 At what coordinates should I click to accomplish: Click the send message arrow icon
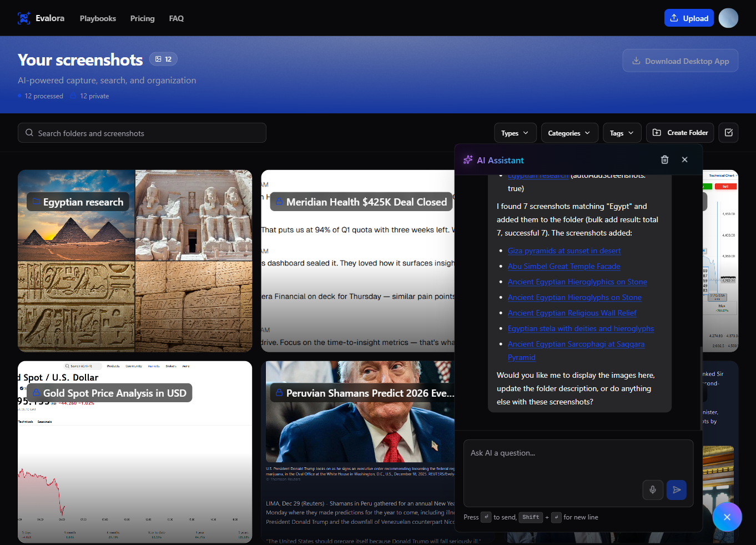tap(677, 490)
